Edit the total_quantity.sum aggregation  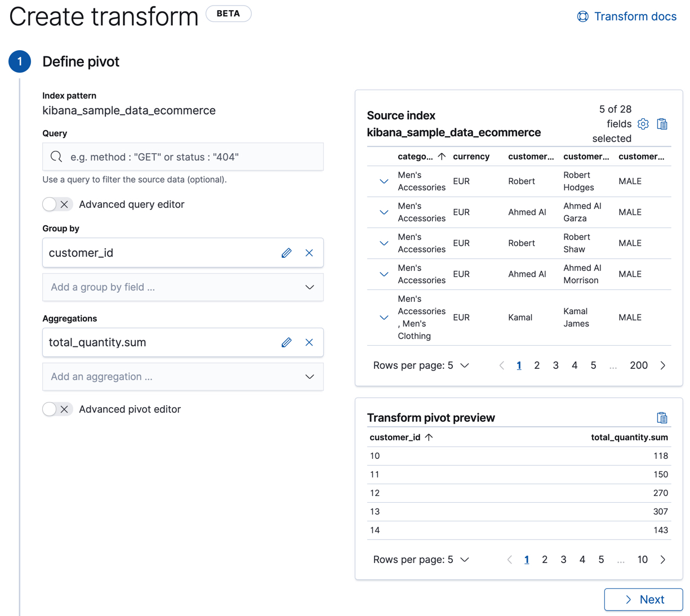287,342
